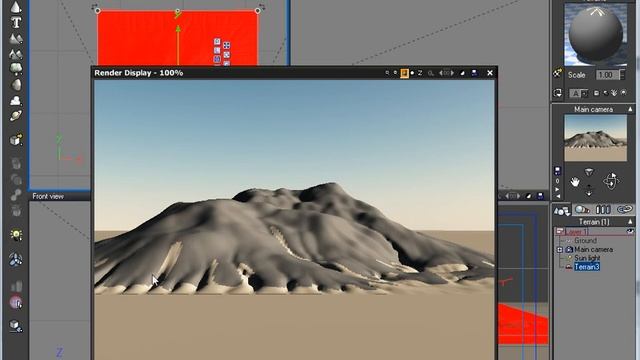The height and width of the screenshot is (360, 640).
Task: Click the load object cube icon
Action: pyautogui.click(x=16, y=140)
